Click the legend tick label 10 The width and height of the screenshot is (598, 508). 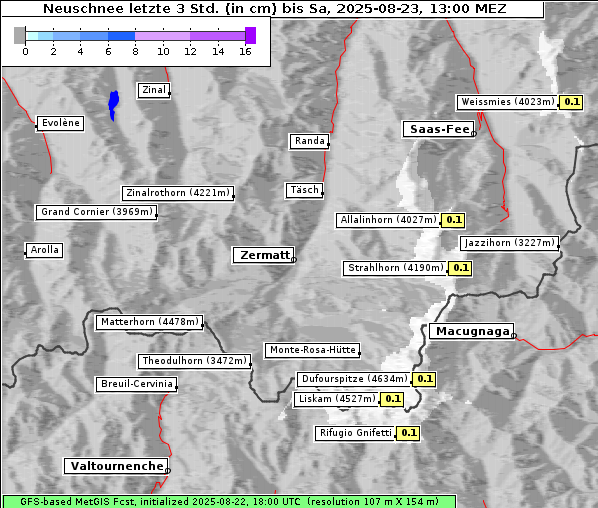163,51
